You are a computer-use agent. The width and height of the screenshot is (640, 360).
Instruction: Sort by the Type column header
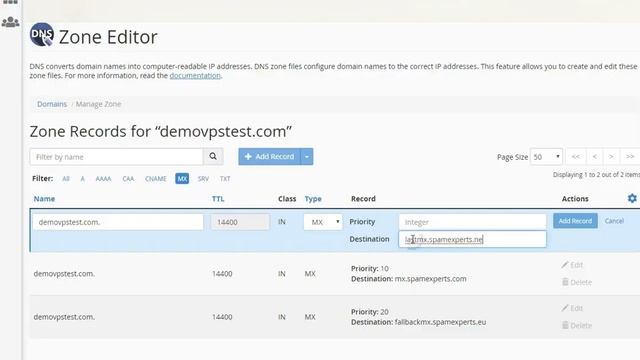[x=313, y=199]
